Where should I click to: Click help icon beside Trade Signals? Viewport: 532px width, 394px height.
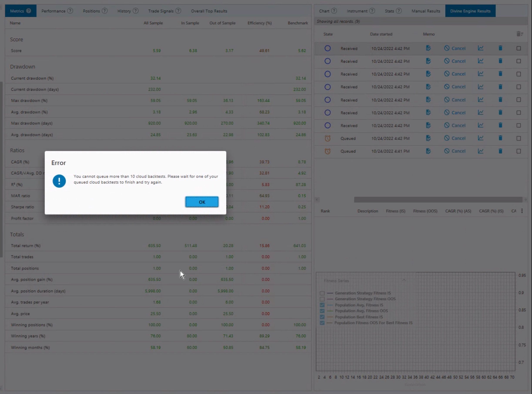[178, 11]
